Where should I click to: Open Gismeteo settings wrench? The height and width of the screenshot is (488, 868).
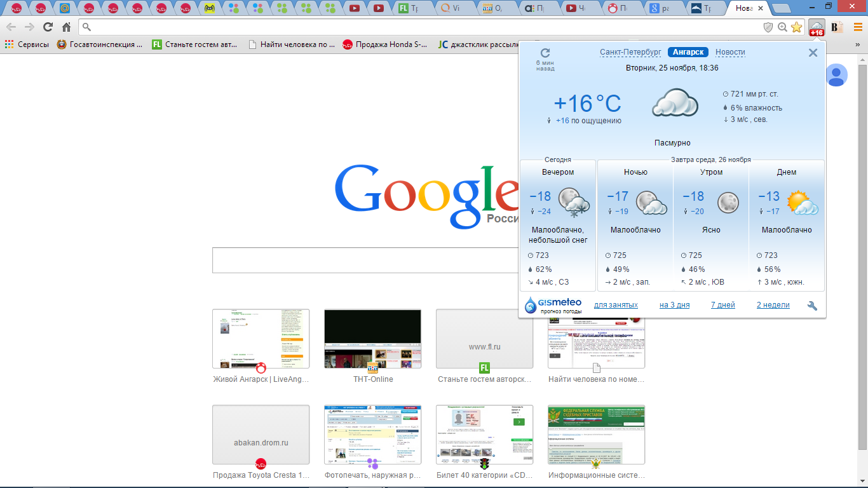[x=812, y=306]
